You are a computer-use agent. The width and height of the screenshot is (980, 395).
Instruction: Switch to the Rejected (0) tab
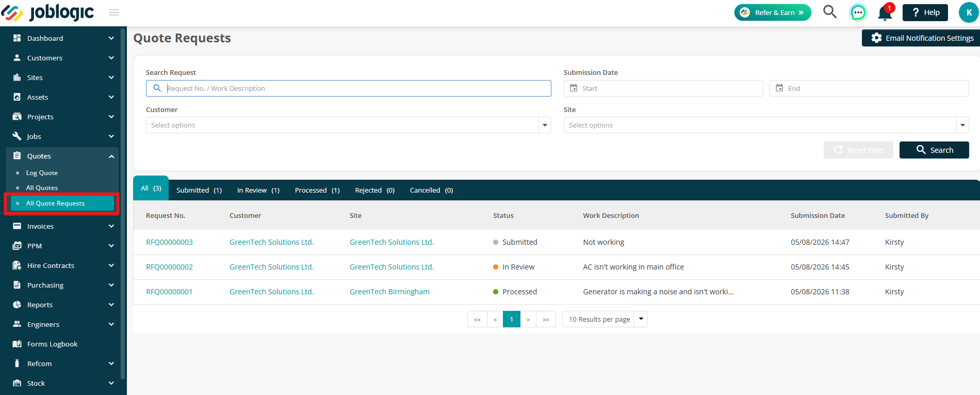pyautogui.click(x=375, y=190)
